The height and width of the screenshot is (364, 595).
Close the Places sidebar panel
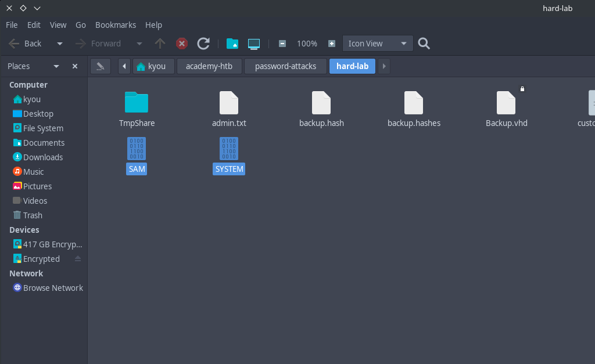[75, 66]
